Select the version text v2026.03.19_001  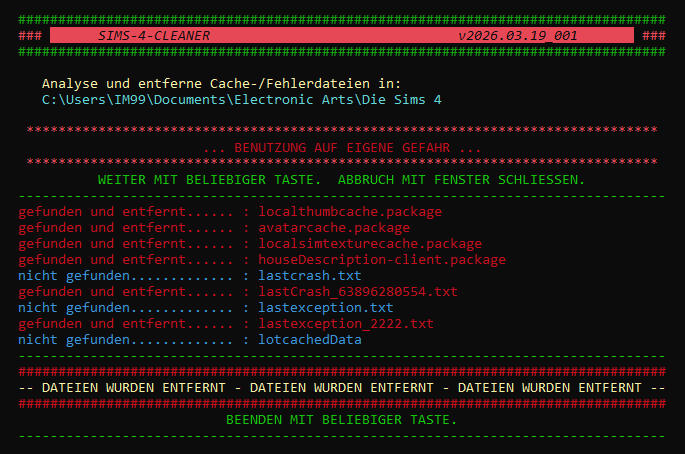[518, 35]
